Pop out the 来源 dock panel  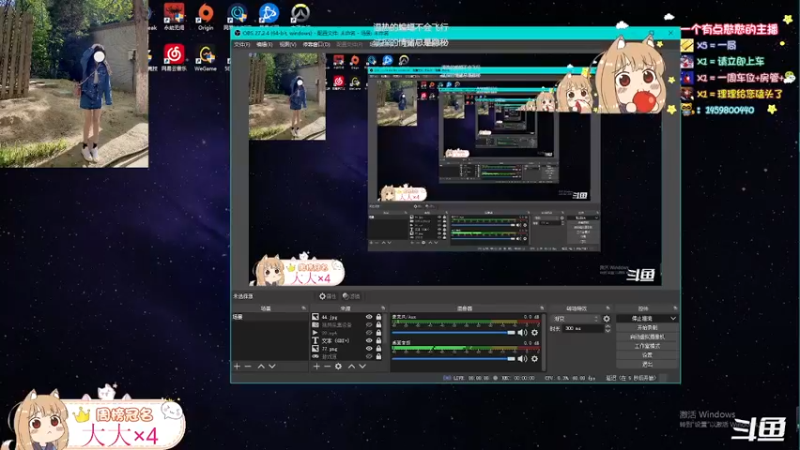(383, 308)
